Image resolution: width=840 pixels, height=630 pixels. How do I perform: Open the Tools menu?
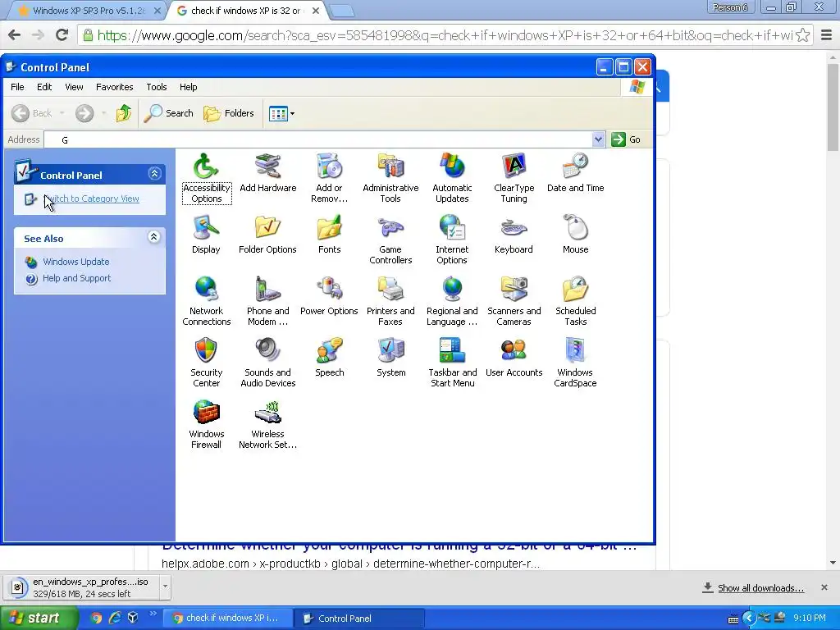(157, 87)
